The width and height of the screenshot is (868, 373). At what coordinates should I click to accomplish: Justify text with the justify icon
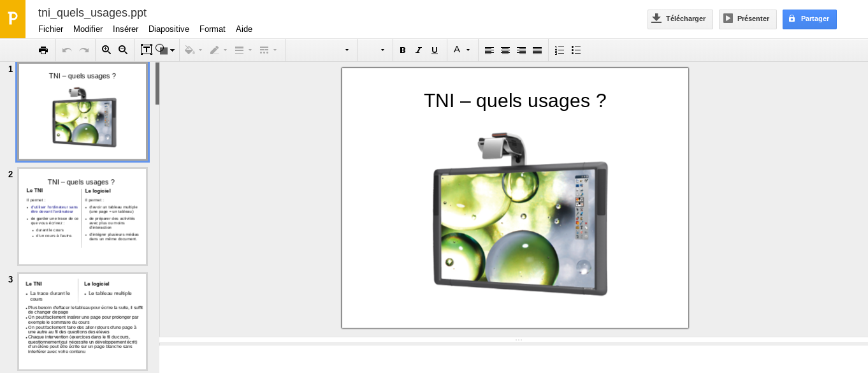point(537,50)
